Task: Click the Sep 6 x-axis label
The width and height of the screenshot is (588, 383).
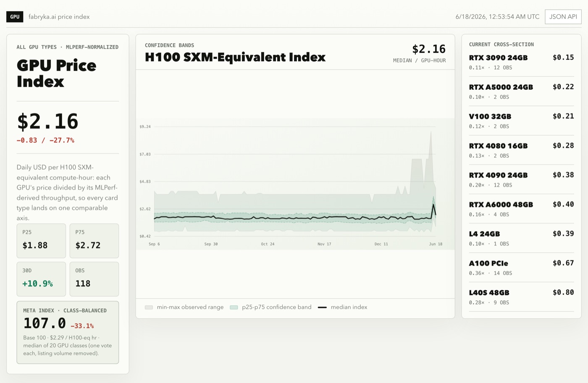Action: [154, 244]
